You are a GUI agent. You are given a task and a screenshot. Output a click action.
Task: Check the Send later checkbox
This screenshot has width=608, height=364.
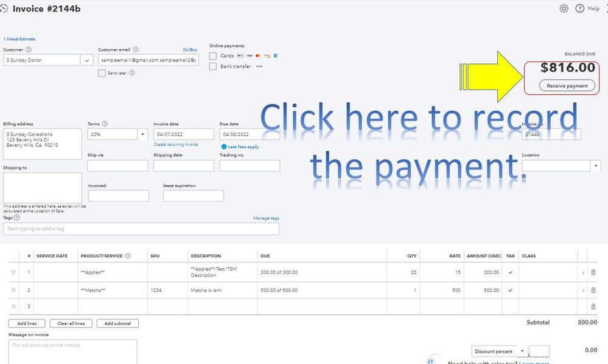tap(102, 73)
